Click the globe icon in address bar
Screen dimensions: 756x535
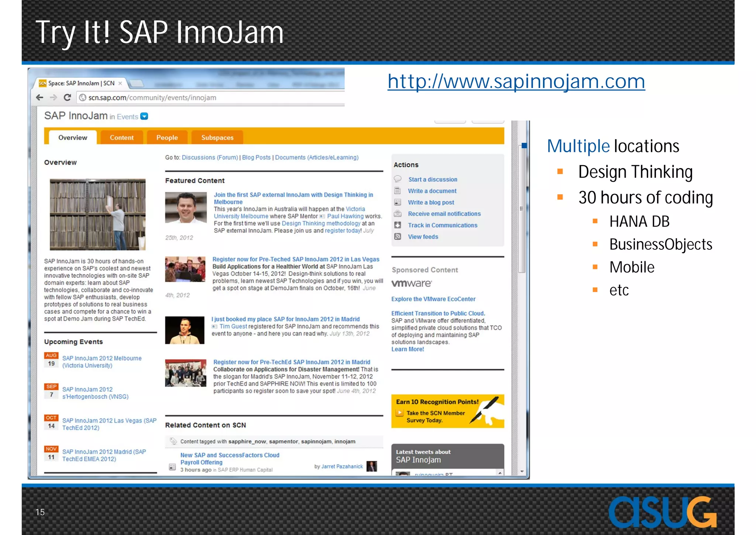[83, 98]
